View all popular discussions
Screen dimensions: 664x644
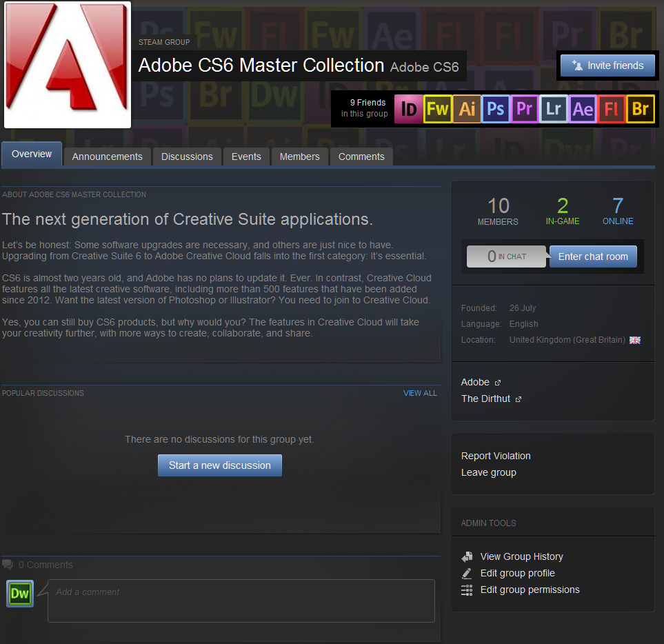tap(420, 393)
